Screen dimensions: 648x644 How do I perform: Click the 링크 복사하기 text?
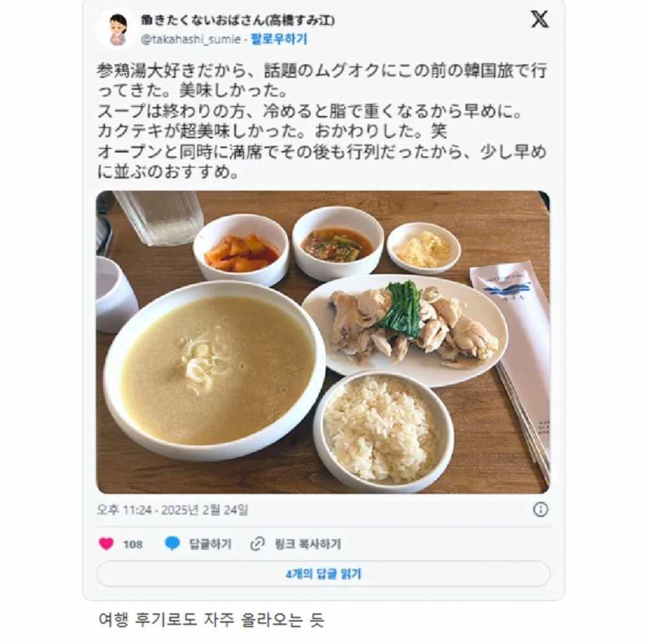(x=308, y=544)
